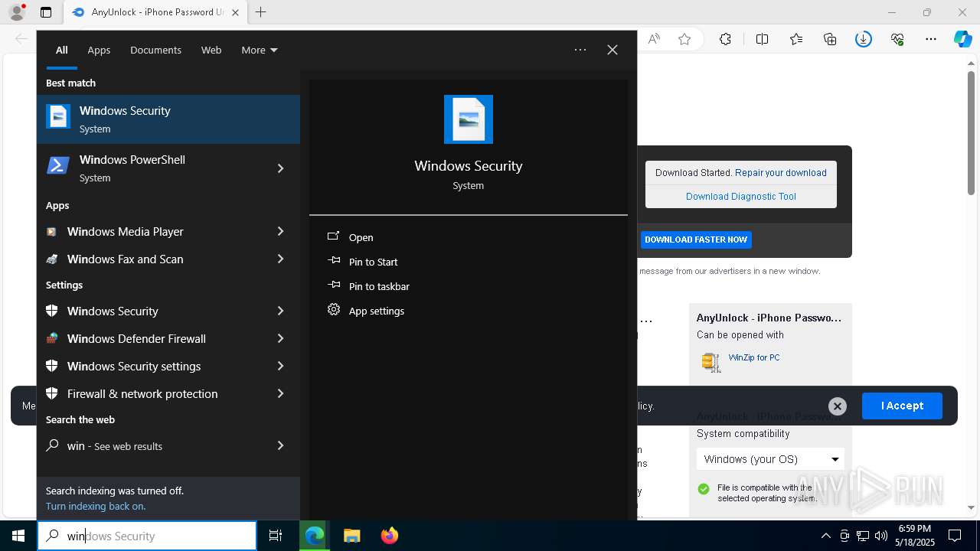This screenshot has height=551, width=980.
Task: Expand Windows Security settings chevron
Action: tap(280, 366)
